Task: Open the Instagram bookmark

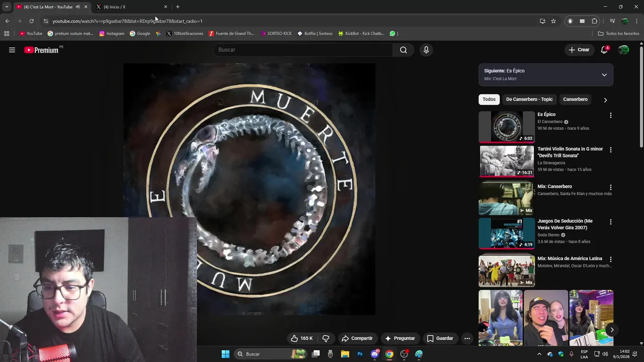Action: tap(112, 34)
